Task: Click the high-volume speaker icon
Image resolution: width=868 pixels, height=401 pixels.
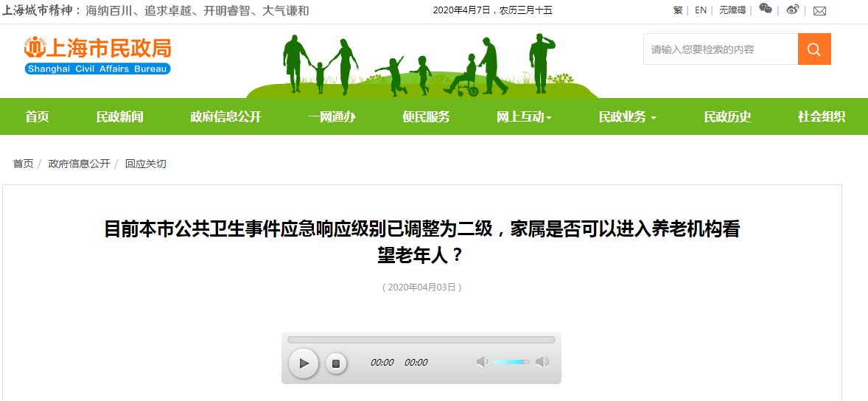Action: coord(542,362)
